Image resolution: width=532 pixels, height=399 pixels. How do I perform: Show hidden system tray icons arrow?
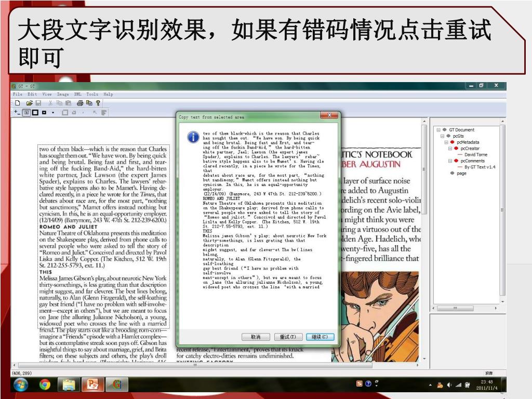pos(430,385)
